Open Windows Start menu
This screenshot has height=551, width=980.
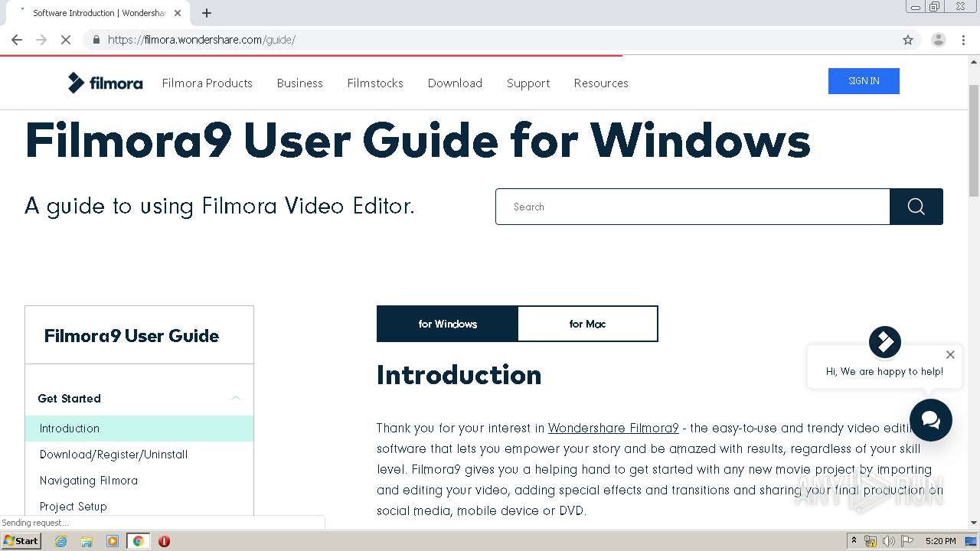[21, 541]
